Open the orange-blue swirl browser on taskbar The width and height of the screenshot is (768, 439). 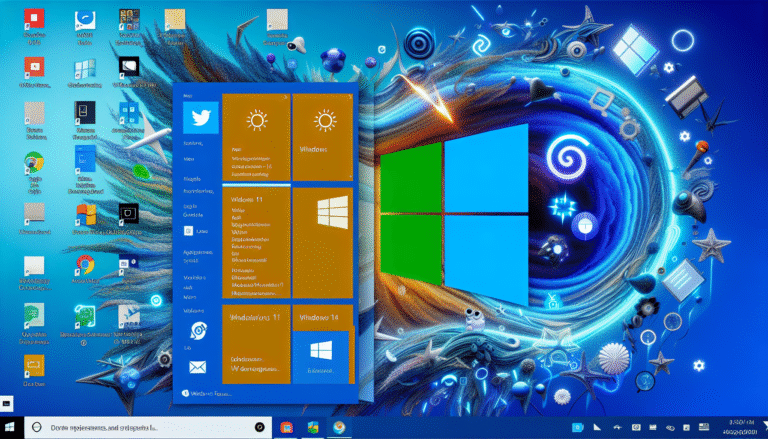pos(338,428)
